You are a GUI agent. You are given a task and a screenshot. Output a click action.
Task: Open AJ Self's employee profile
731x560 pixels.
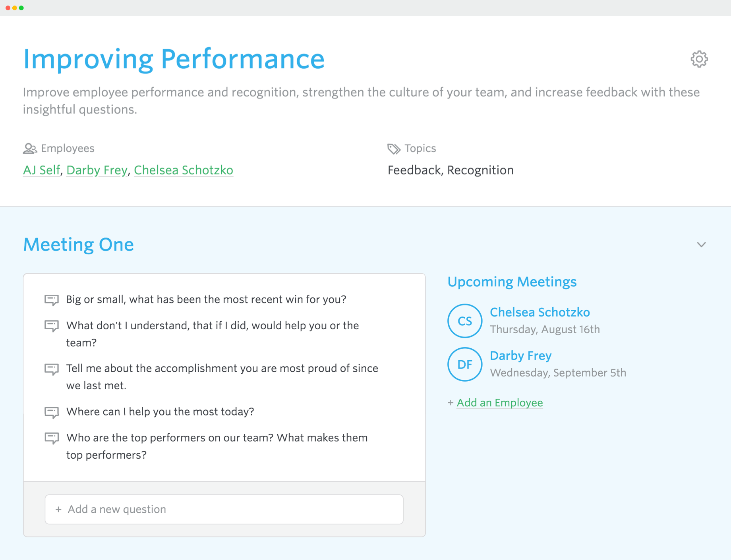click(x=41, y=170)
